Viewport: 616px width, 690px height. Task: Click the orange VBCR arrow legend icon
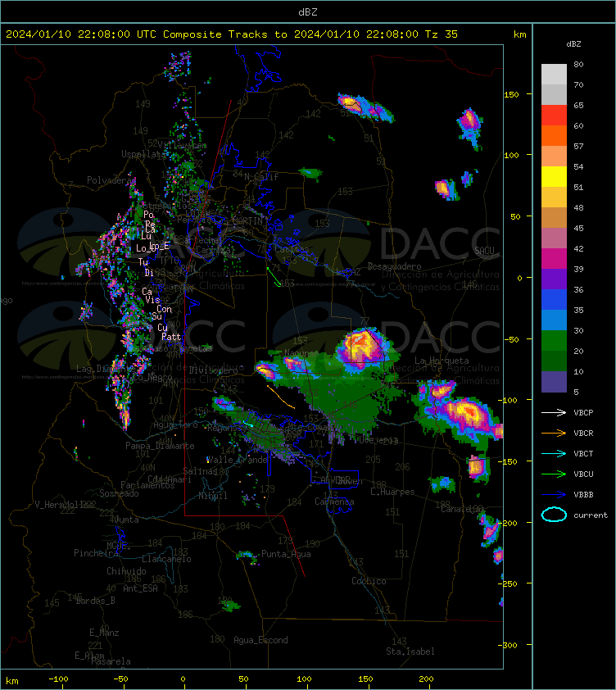pyautogui.click(x=554, y=433)
